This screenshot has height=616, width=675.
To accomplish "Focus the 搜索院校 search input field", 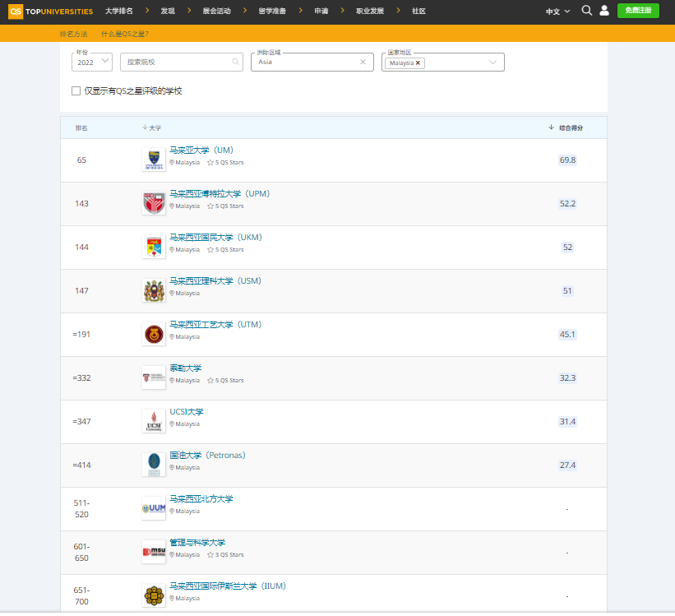I will [x=181, y=62].
